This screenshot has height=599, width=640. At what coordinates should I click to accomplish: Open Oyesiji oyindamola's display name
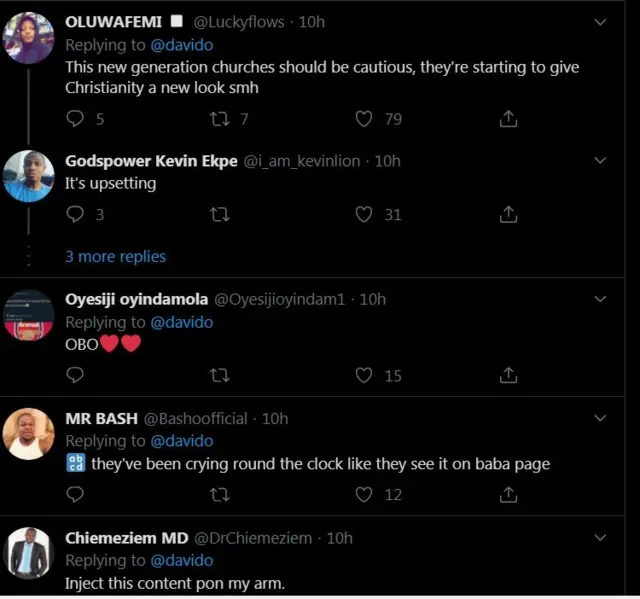coord(136,299)
